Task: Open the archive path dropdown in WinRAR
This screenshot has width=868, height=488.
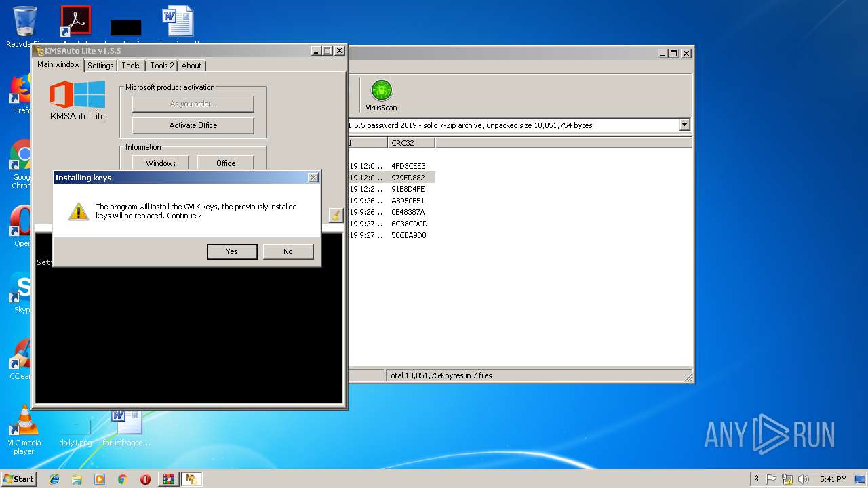Action: 684,125
